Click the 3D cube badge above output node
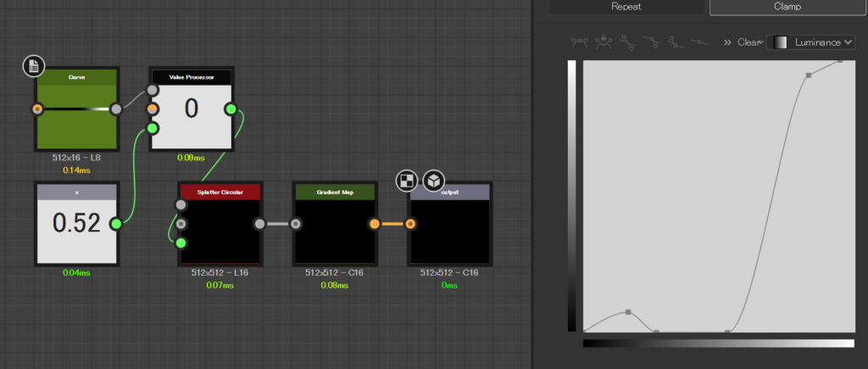868x369 pixels. [x=433, y=181]
